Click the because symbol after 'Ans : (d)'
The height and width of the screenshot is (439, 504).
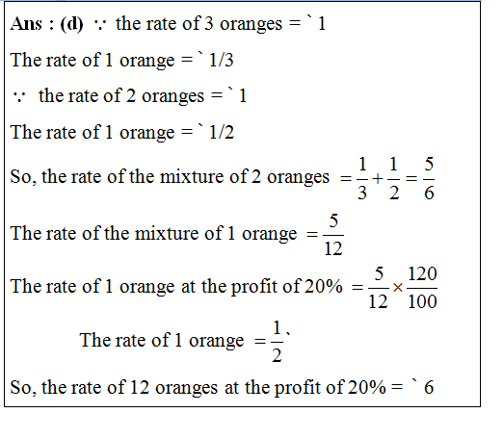100,25
